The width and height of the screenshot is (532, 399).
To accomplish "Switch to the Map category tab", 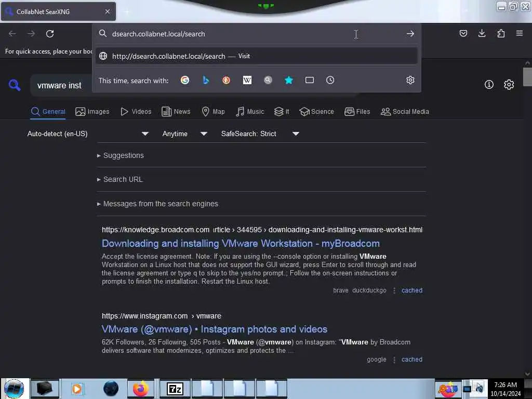I will [x=213, y=112].
